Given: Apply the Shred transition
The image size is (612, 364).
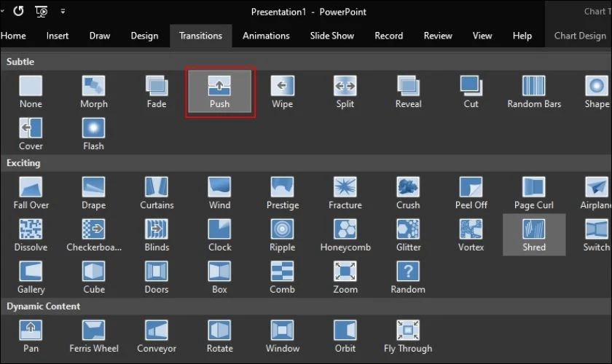Looking at the screenshot, I should point(534,235).
